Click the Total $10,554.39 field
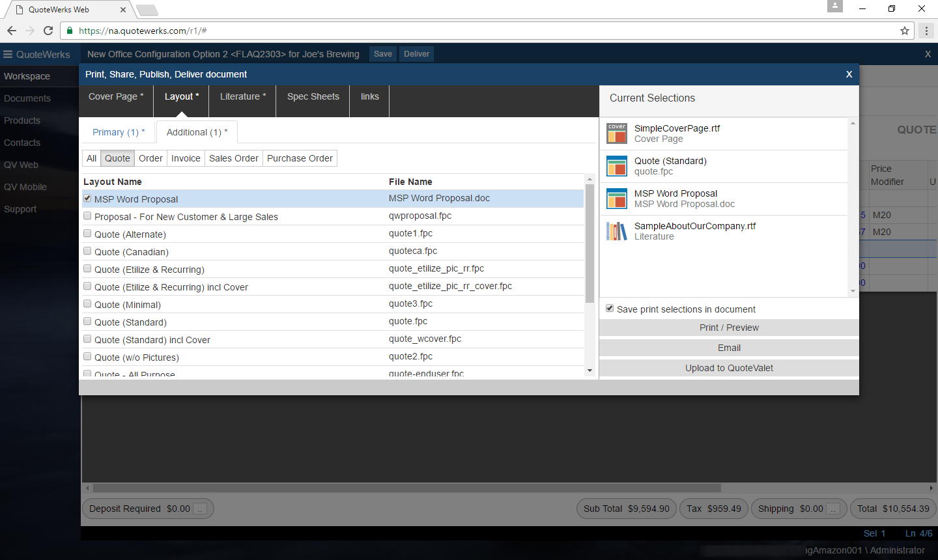938x560 pixels. pos(893,509)
